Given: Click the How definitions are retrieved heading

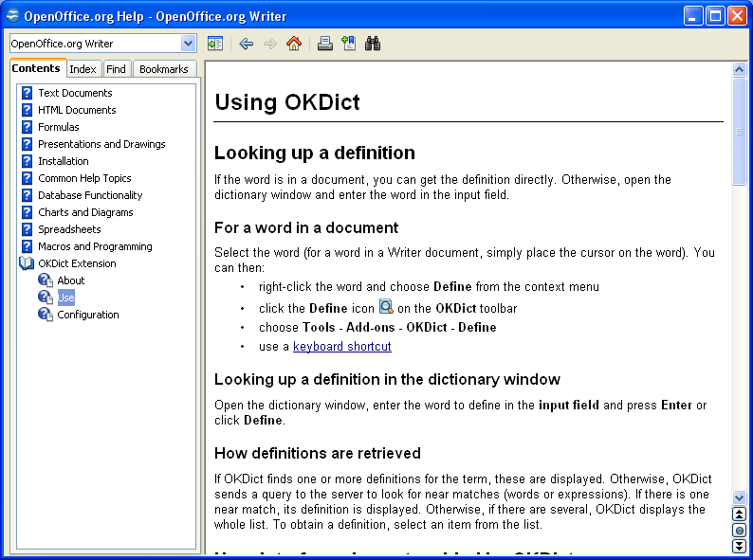Looking at the screenshot, I should tap(318, 453).
